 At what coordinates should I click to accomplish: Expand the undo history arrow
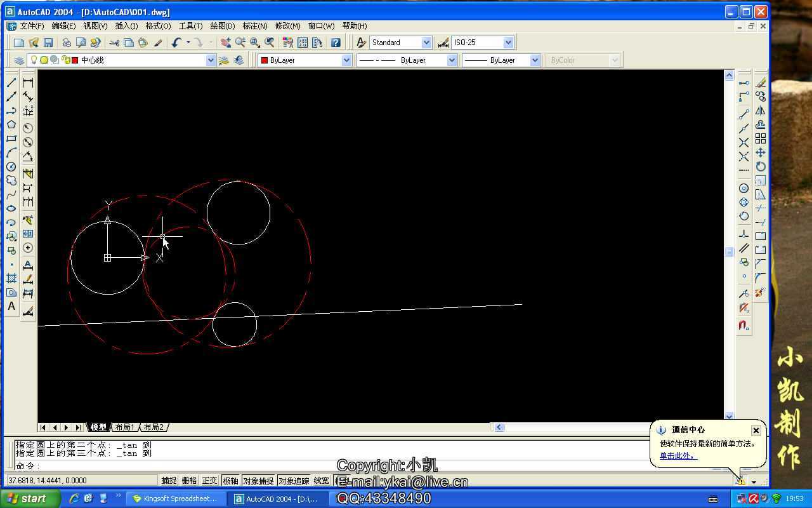188,43
